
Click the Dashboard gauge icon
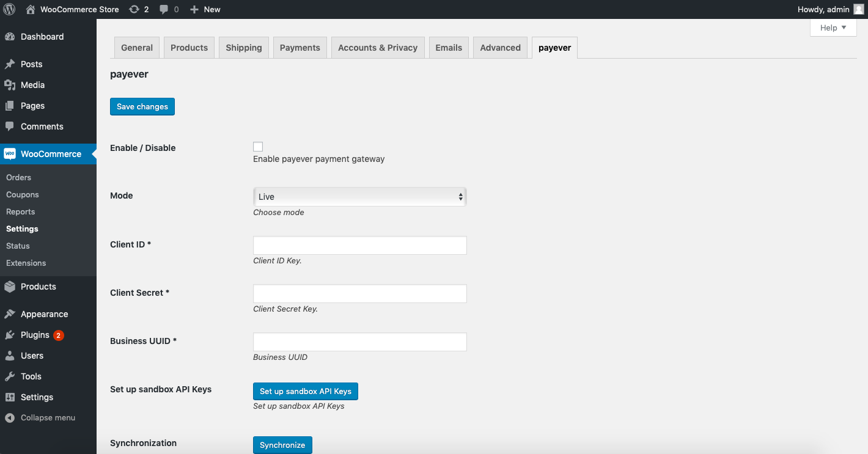(x=10, y=37)
